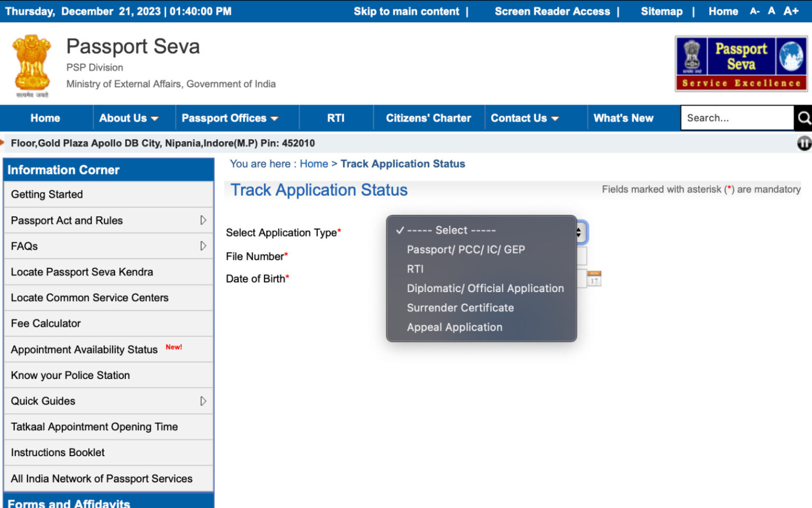Click the search magnifier icon
The height and width of the screenshot is (508, 812).
coord(805,117)
